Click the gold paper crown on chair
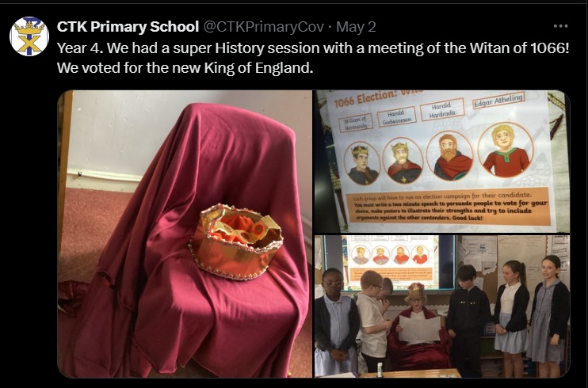588x388 pixels. [235, 242]
